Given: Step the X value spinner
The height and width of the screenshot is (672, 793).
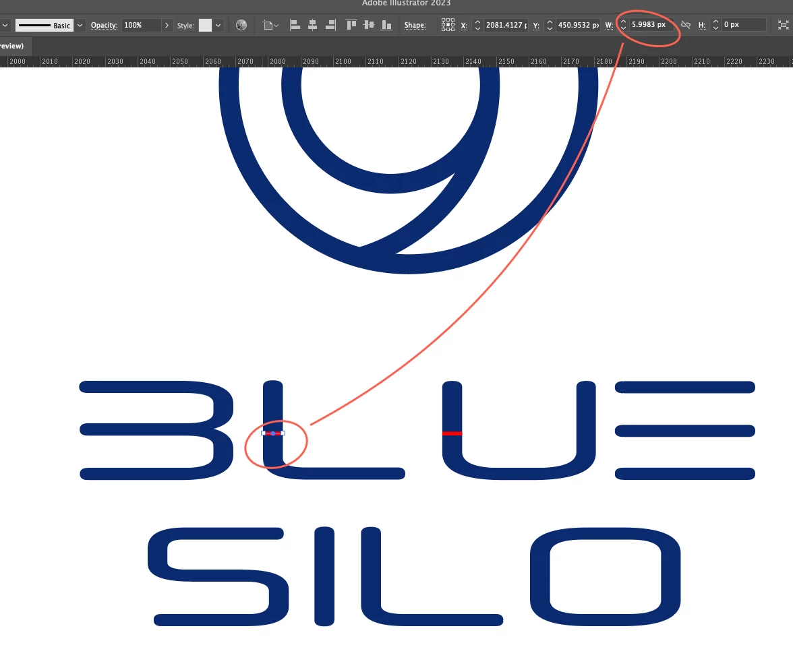Looking at the screenshot, I should pos(477,26).
